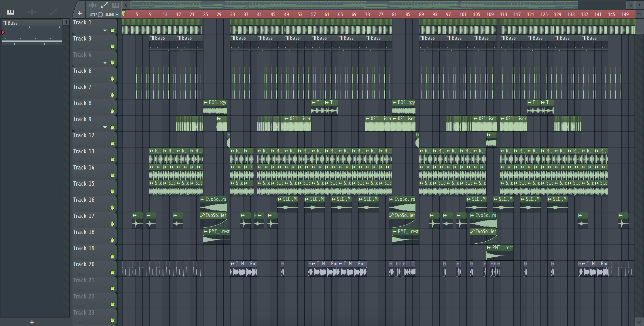Open Track 17 options via its three dots
The width and height of the screenshot is (644, 326).
[x=81, y=226]
